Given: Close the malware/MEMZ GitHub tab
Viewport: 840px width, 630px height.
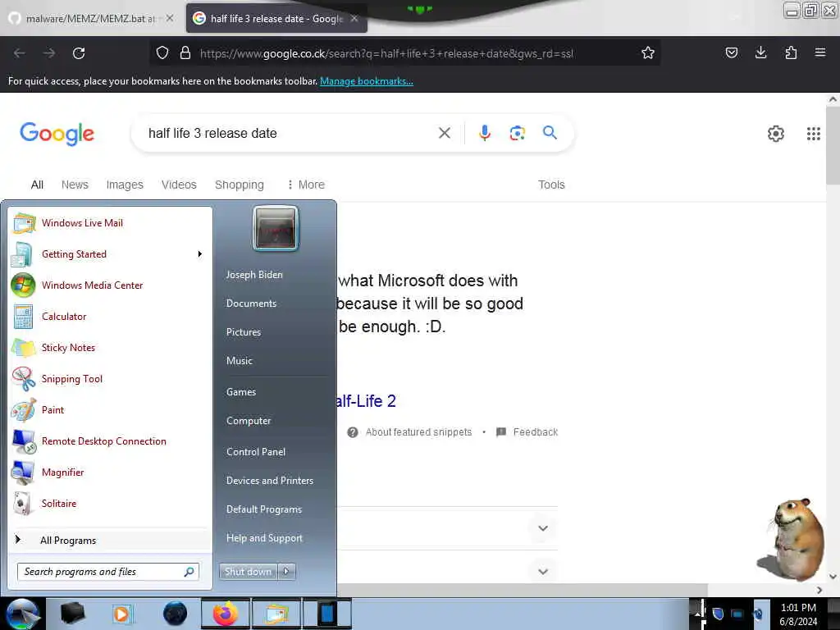Looking at the screenshot, I should click(169, 18).
